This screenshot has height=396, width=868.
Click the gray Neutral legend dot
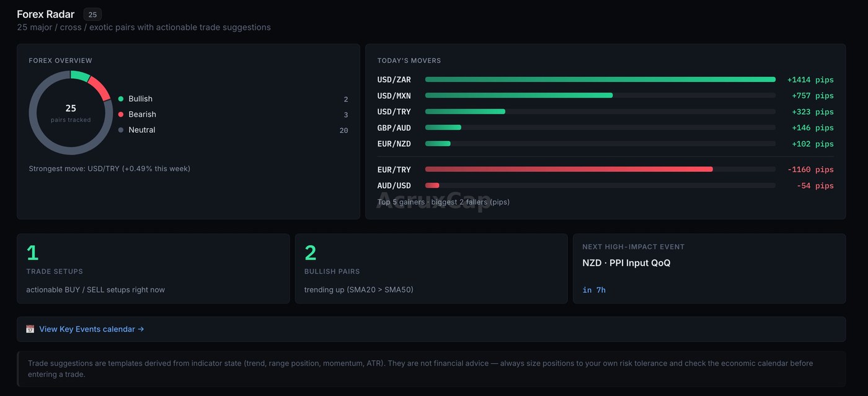[x=121, y=130]
